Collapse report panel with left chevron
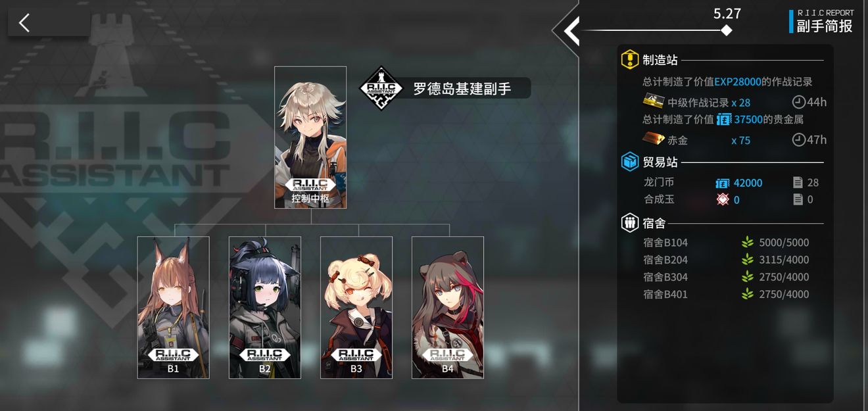Viewport: 868px width, 411px height. click(x=571, y=30)
